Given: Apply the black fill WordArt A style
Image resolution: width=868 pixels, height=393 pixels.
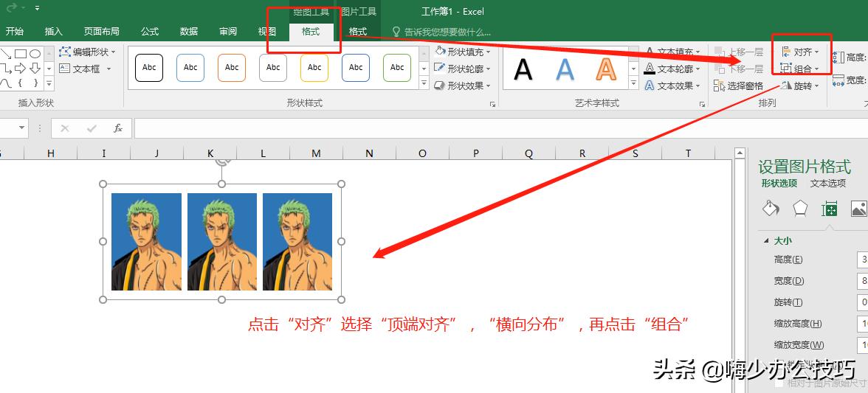Looking at the screenshot, I should [523, 69].
